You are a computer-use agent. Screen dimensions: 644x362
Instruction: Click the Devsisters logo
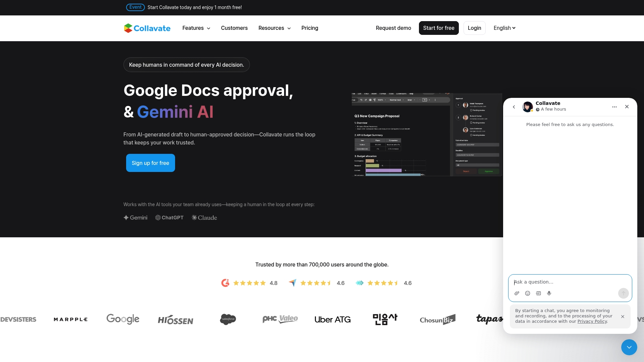pos(18,319)
